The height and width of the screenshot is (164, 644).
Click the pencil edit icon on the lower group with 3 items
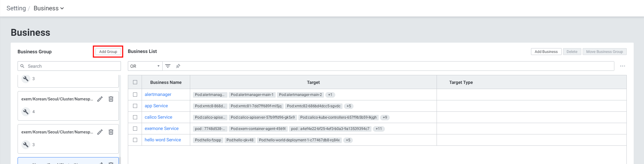[100, 132]
